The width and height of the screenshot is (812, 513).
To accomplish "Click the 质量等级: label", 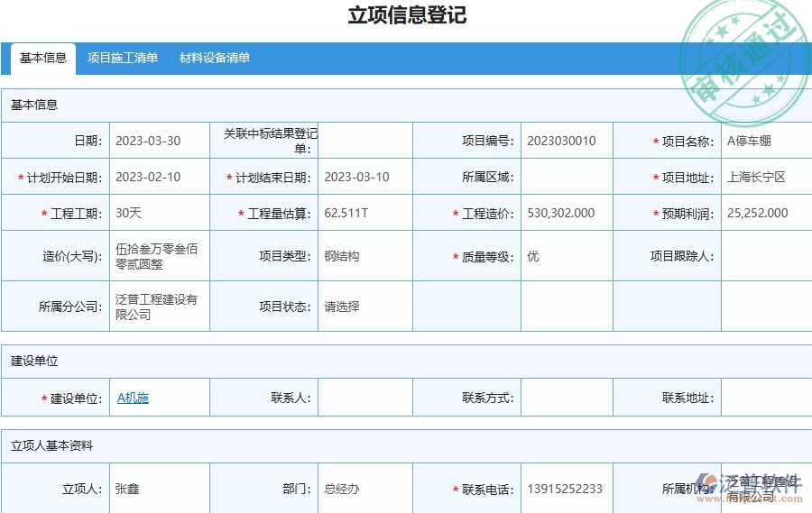I will [488, 257].
